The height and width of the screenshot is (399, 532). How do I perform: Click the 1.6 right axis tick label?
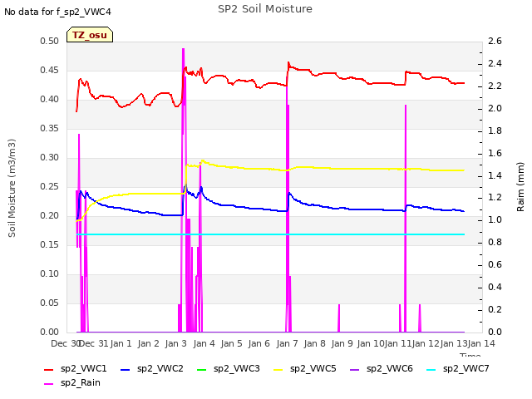[495, 153]
